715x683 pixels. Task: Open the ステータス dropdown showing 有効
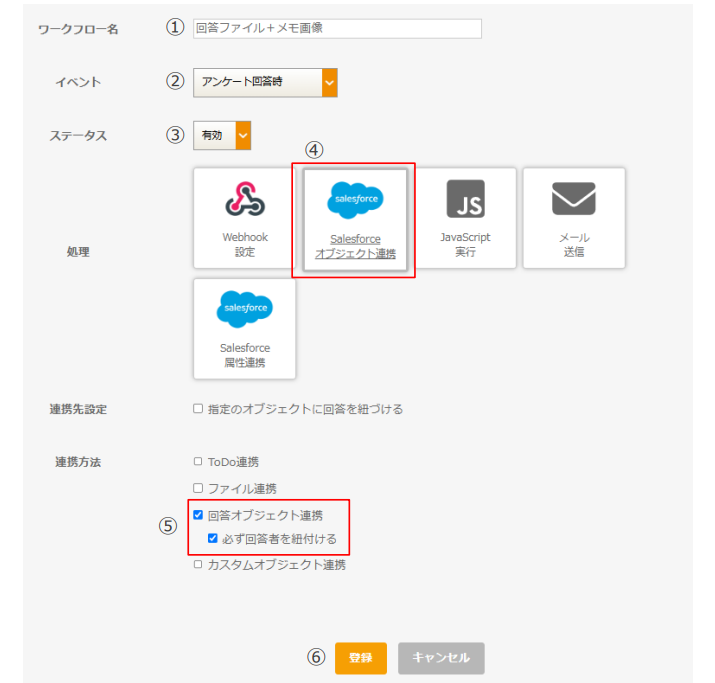[x=222, y=135]
